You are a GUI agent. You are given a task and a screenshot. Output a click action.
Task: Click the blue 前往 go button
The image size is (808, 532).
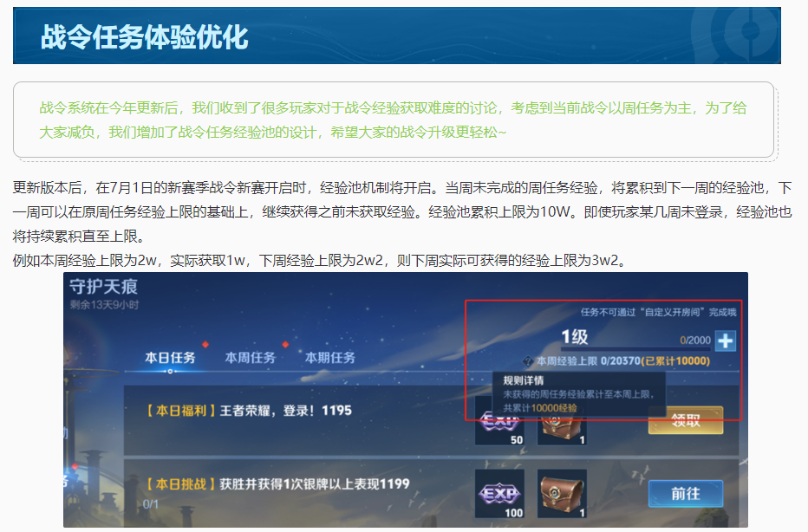(686, 494)
